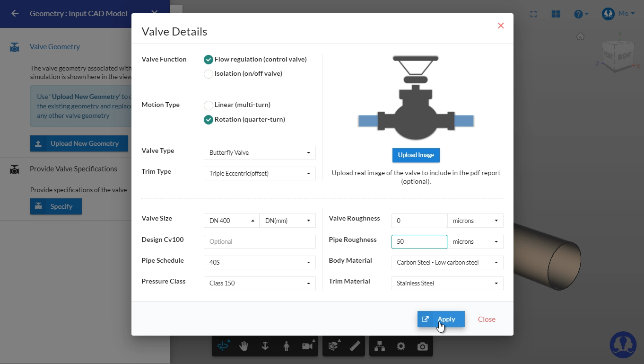Select the ruler measure tool
The height and width of the screenshot is (364, 644).
pyautogui.click(x=355, y=346)
